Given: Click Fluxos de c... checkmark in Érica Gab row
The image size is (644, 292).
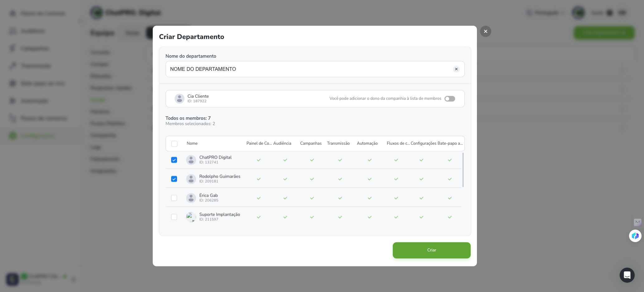Looking at the screenshot, I should click(396, 198).
